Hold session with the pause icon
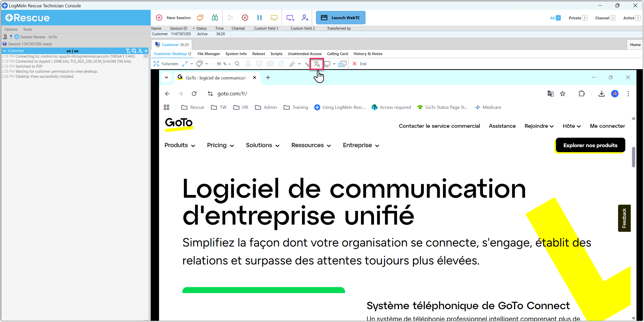Screen dimensions: 644x322 pos(259,18)
